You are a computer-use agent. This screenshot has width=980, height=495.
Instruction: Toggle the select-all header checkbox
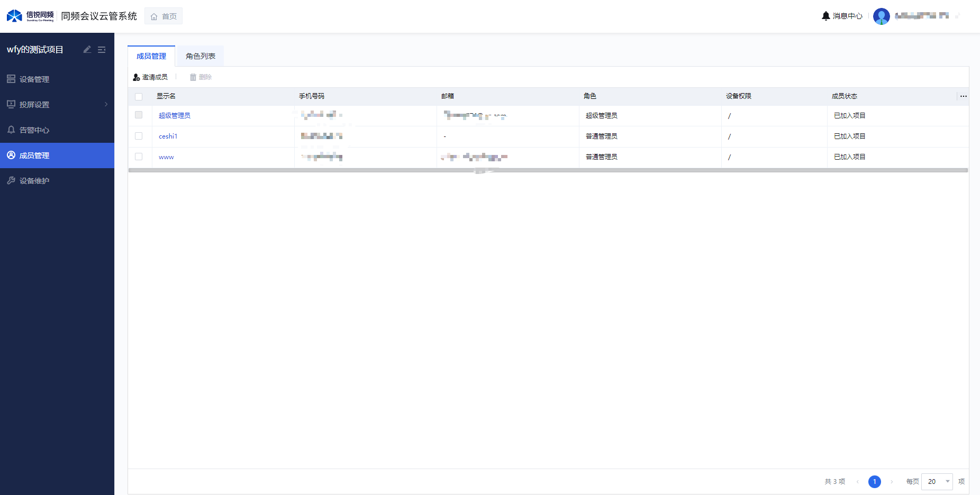coord(139,97)
